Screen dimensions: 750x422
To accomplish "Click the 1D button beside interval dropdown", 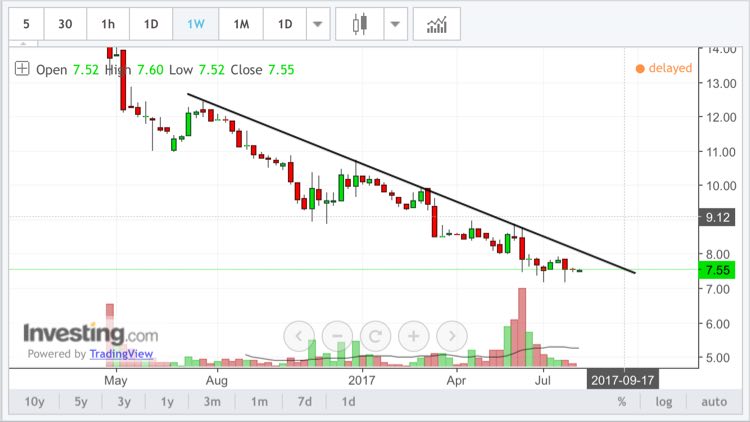I will pyautogui.click(x=285, y=24).
